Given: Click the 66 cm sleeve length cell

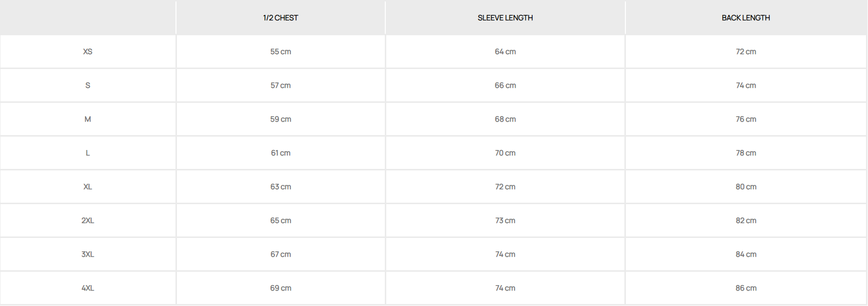Looking at the screenshot, I should (x=505, y=85).
